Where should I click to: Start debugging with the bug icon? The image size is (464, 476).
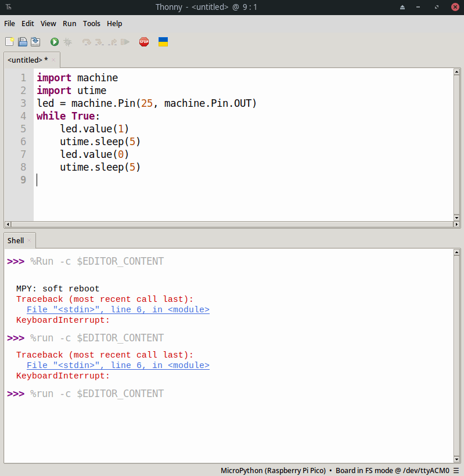[68, 42]
